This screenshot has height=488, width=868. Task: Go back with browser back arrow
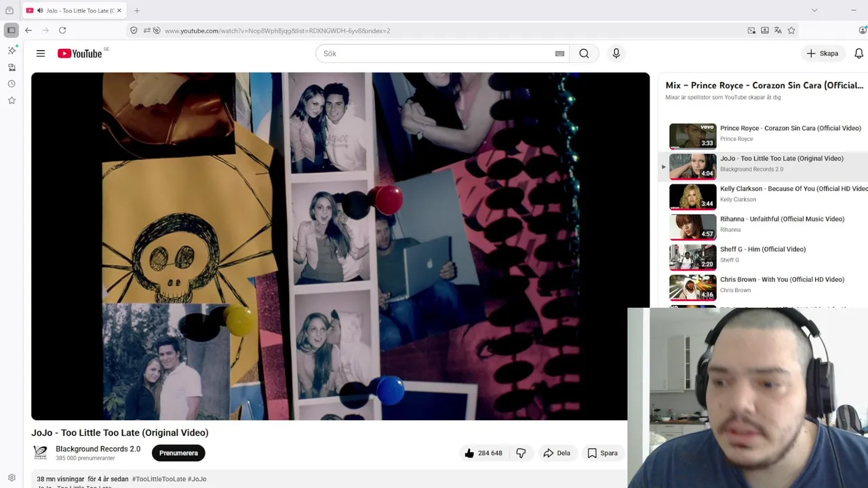pos(28,30)
